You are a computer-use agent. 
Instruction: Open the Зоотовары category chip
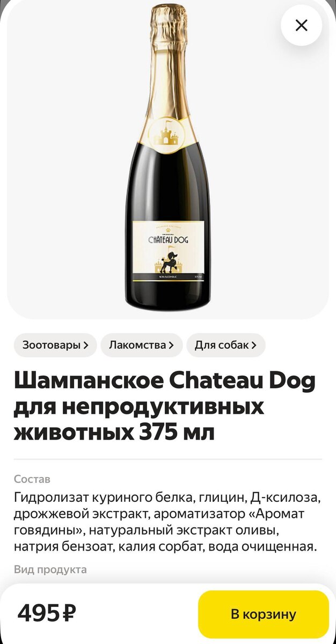[x=55, y=345]
